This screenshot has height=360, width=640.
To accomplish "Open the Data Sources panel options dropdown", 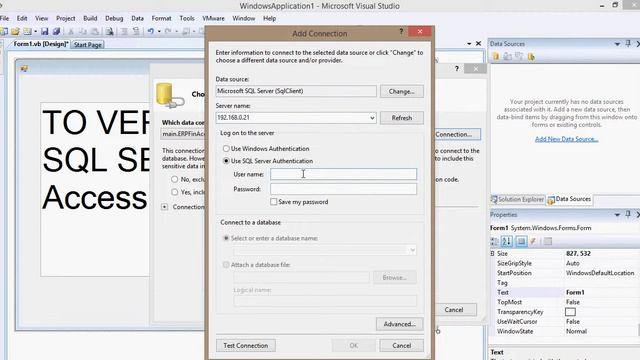I will 617,44.
